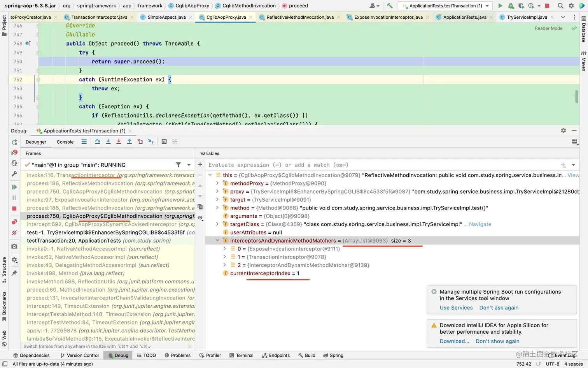The width and height of the screenshot is (588, 368).
Task: Open Evaluate Expression calculator icon
Action: (x=164, y=142)
